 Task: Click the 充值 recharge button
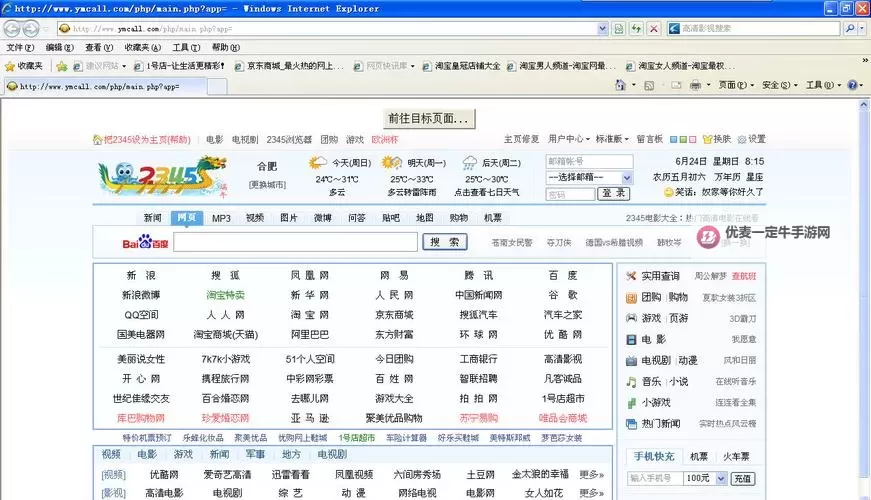tap(743, 478)
